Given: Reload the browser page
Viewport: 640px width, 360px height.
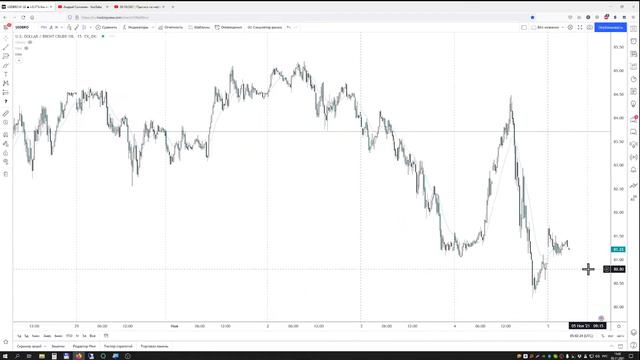Looking at the screenshot, I should [x=23, y=18].
